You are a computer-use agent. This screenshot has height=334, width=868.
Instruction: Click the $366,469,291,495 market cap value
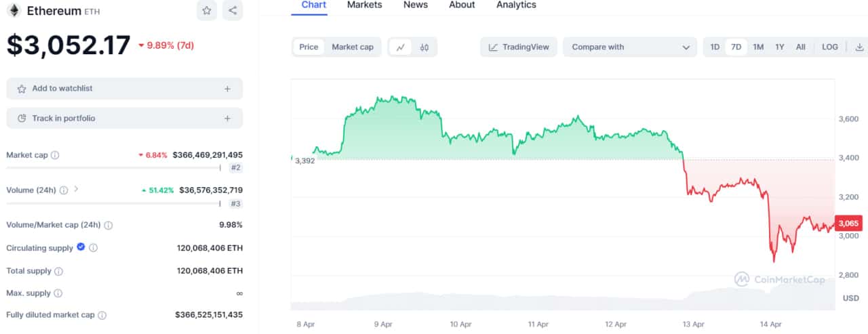click(208, 155)
